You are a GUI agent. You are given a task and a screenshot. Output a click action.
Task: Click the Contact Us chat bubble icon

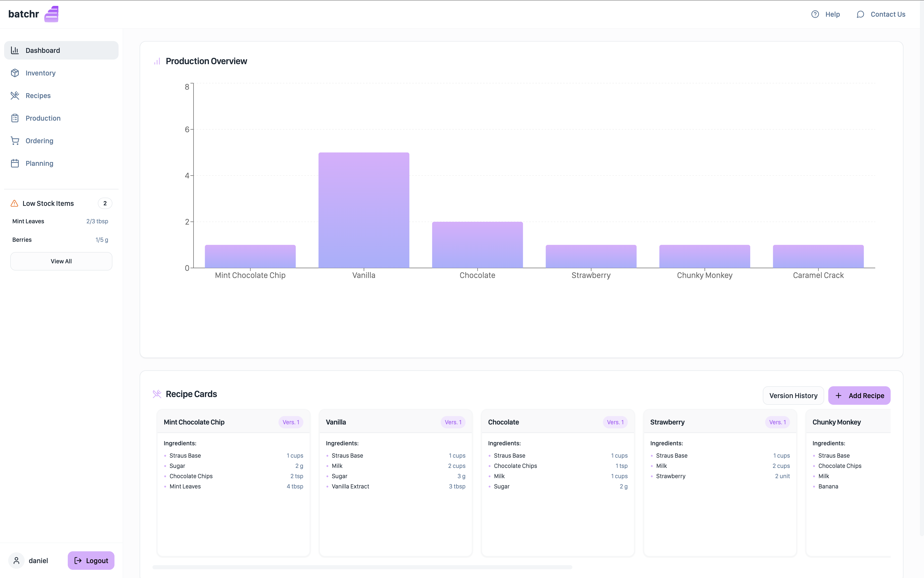click(x=860, y=14)
